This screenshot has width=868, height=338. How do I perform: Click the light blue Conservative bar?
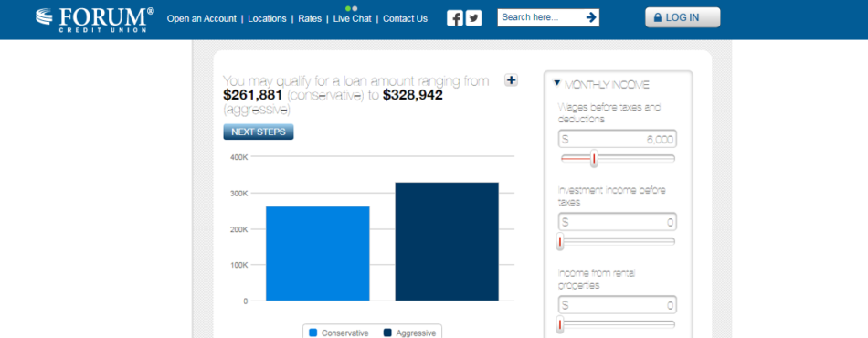click(x=318, y=253)
